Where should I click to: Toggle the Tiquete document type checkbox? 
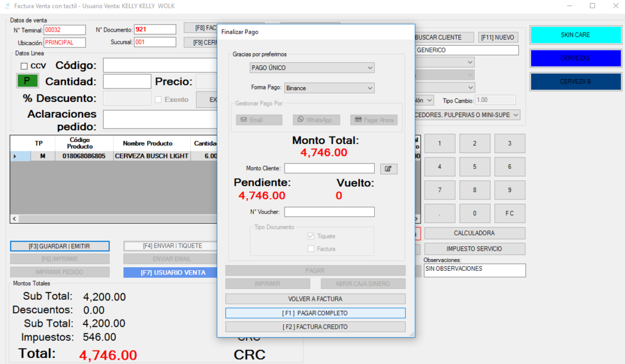(x=311, y=237)
